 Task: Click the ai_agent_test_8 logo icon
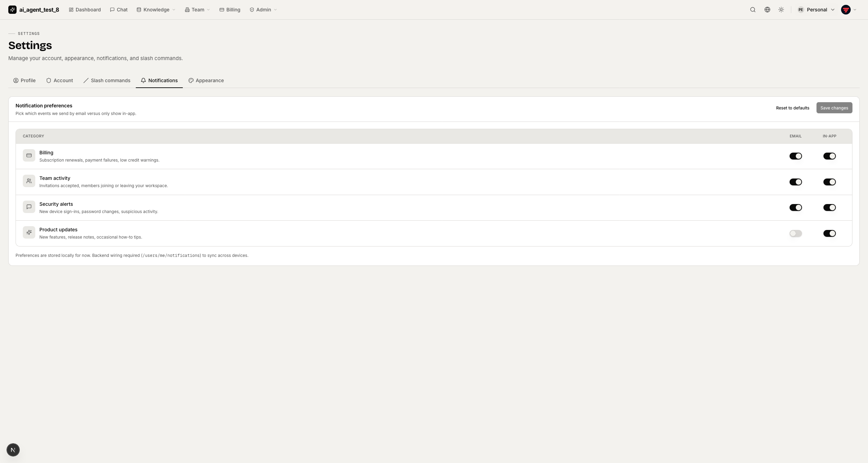(12, 10)
